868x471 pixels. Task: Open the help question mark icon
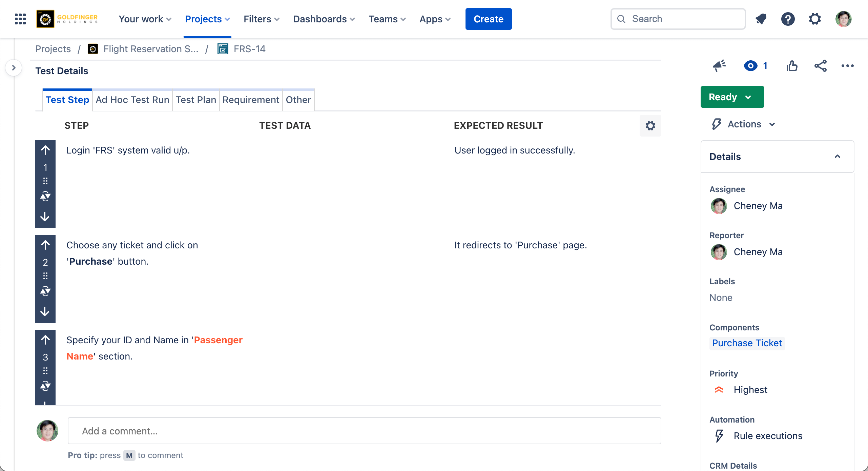click(788, 19)
